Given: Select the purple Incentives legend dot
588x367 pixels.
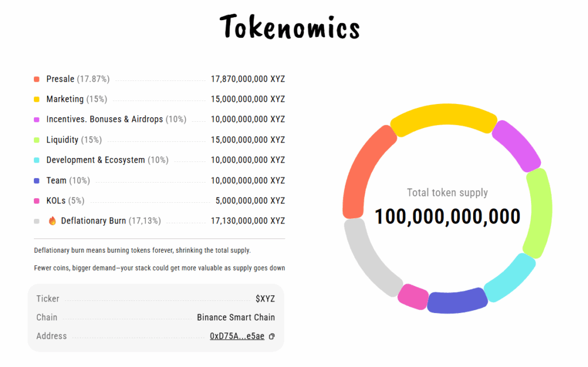Looking at the screenshot, I should tap(37, 119).
